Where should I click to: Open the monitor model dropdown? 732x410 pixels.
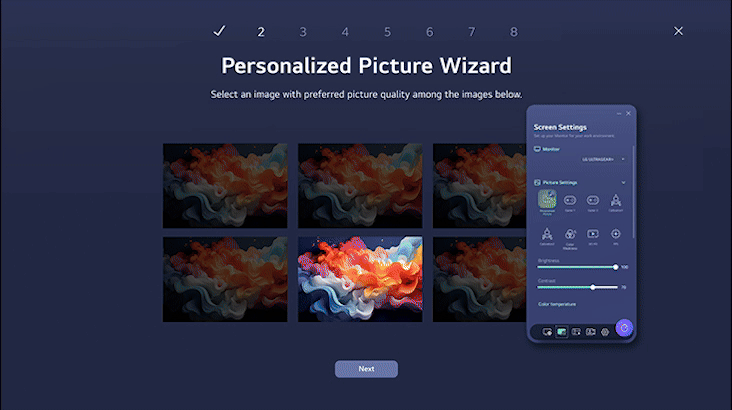click(603, 159)
